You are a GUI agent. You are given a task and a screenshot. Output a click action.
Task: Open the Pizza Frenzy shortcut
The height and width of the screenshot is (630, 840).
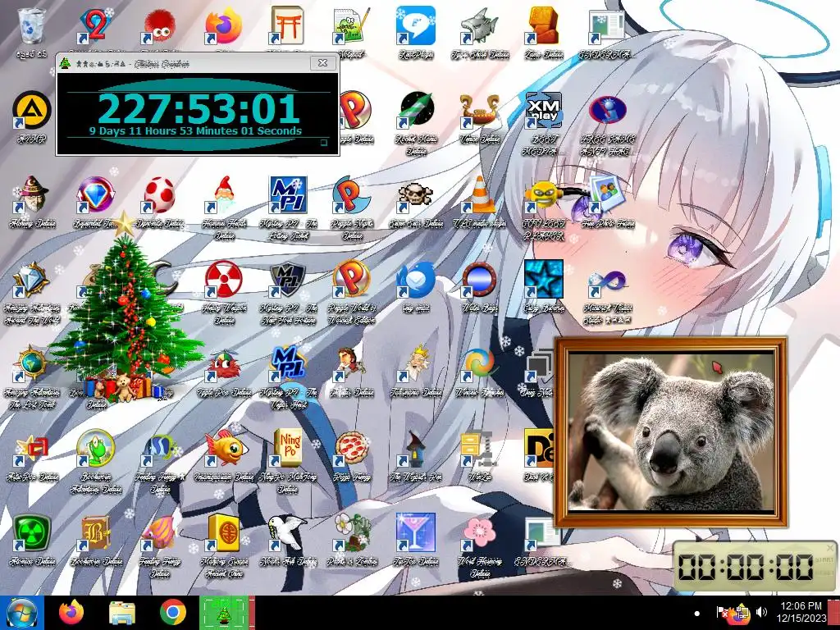point(351,449)
